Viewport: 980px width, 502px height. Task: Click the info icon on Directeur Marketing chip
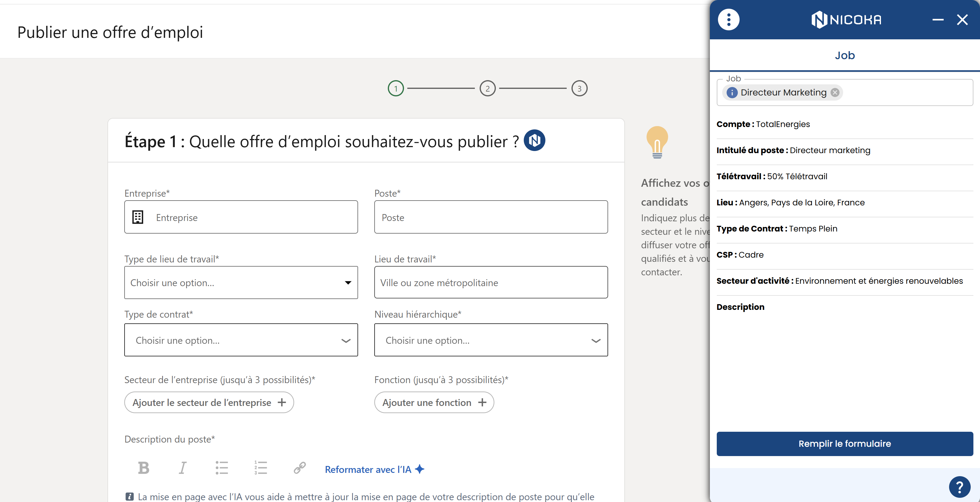731,92
